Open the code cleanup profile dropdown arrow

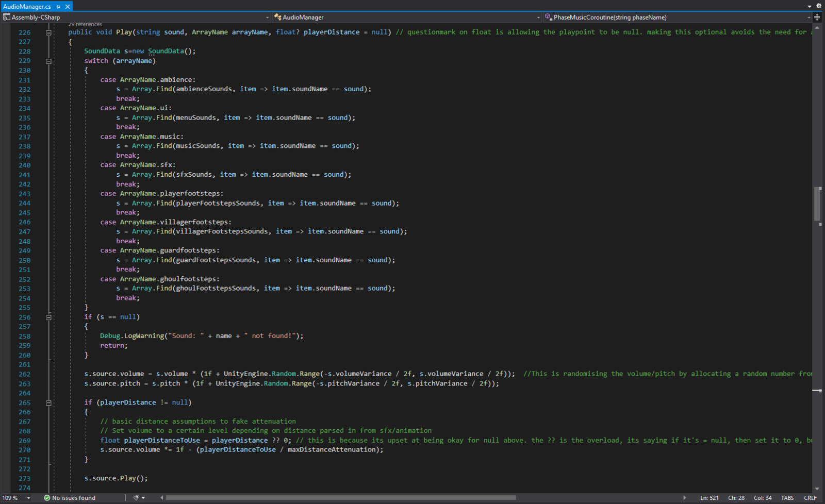pos(143,498)
